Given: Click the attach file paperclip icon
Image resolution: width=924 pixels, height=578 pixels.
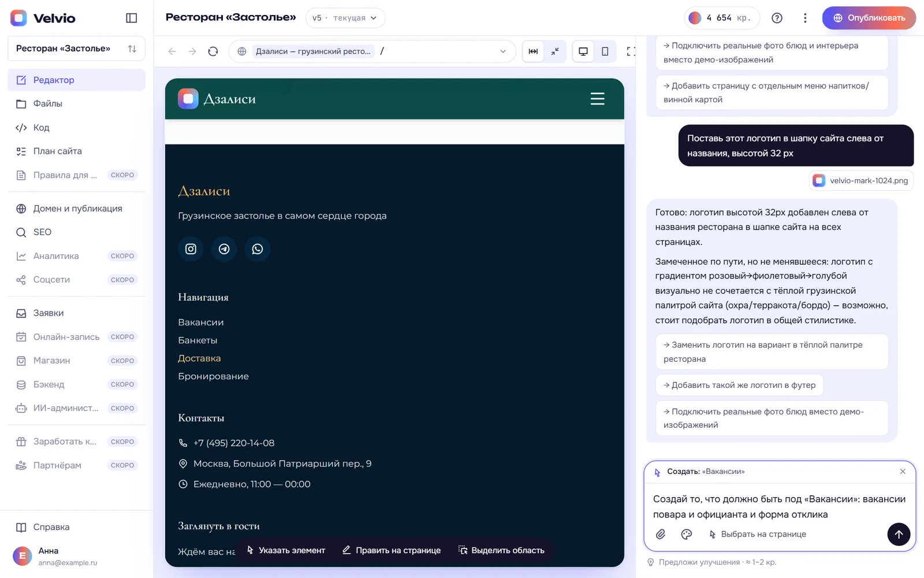Looking at the screenshot, I should coord(661,534).
